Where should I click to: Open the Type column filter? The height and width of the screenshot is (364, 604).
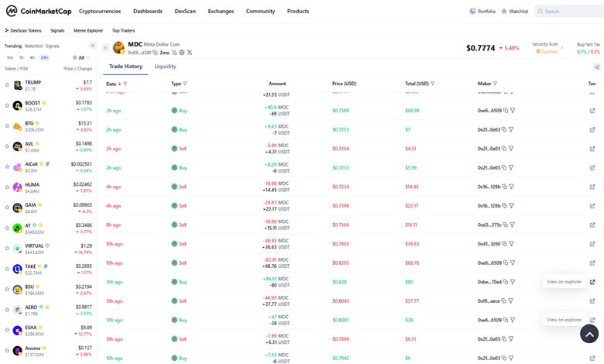[x=185, y=84]
